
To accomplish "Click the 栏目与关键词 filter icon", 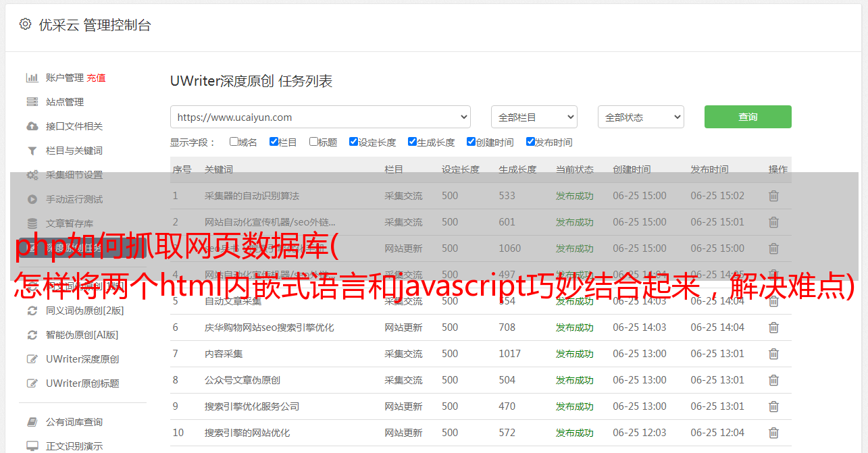I will click(32, 151).
